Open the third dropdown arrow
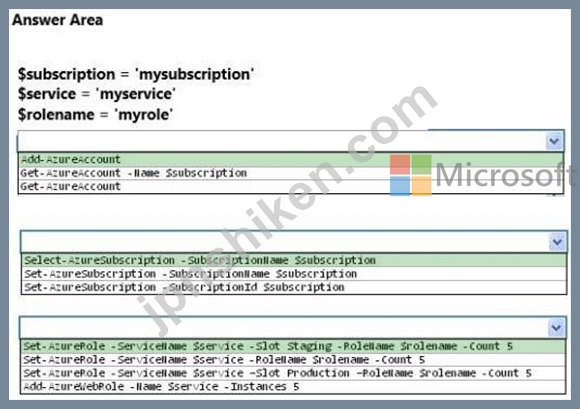The width and height of the screenshot is (580, 409). pyautogui.click(x=556, y=327)
